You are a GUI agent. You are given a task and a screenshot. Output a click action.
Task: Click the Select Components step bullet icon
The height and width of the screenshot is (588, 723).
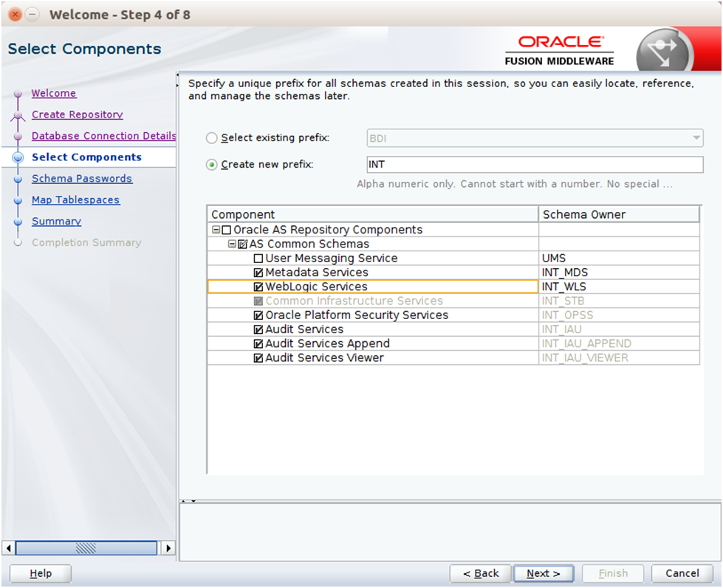pos(18,158)
